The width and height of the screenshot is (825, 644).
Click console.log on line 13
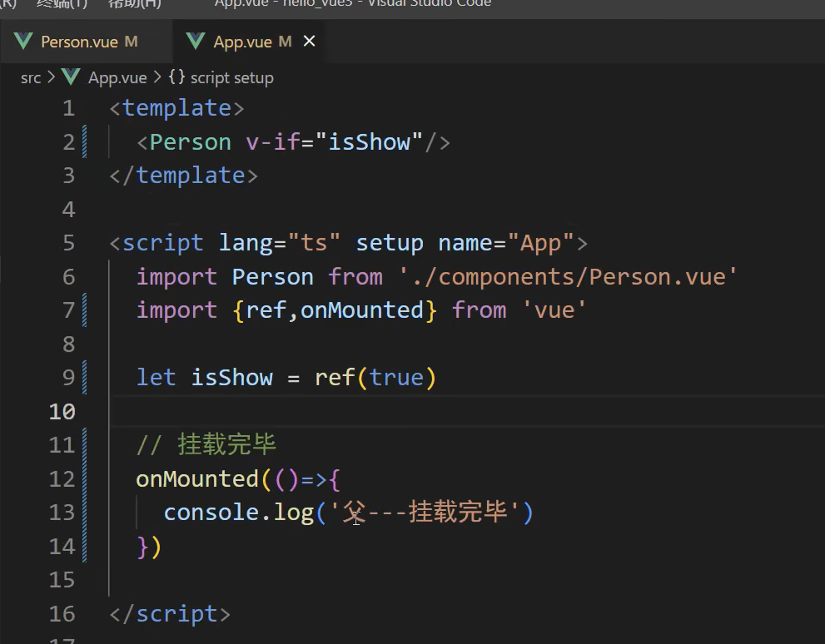(x=239, y=513)
